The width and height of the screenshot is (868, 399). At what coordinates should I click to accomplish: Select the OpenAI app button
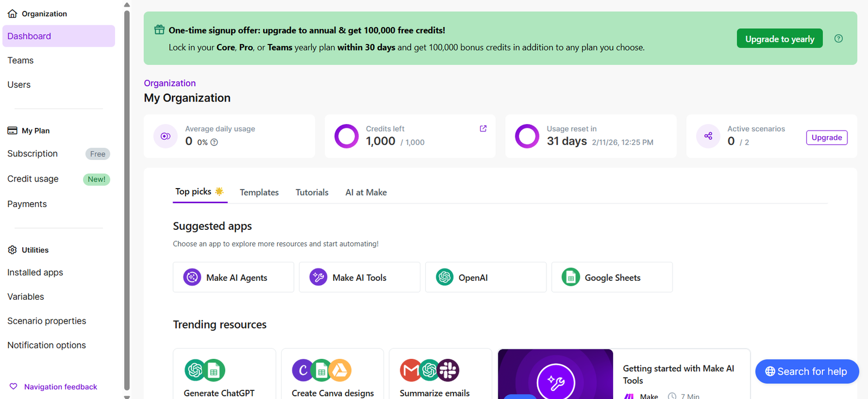pos(486,277)
